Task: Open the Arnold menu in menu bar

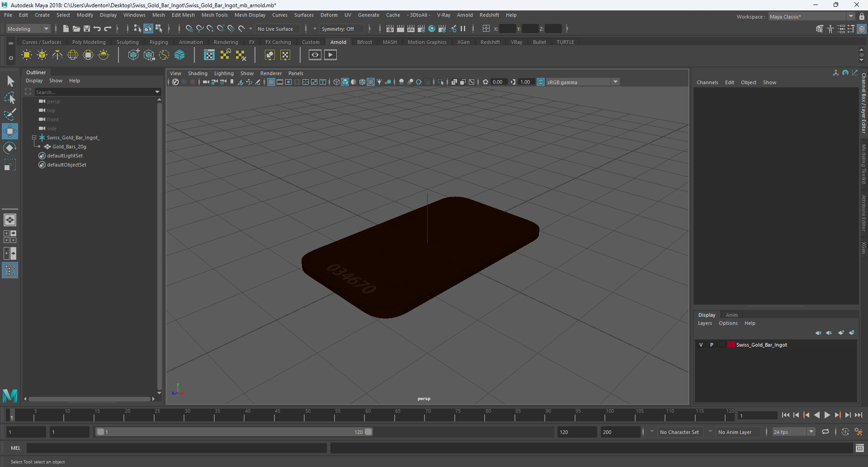Action: [464, 15]
